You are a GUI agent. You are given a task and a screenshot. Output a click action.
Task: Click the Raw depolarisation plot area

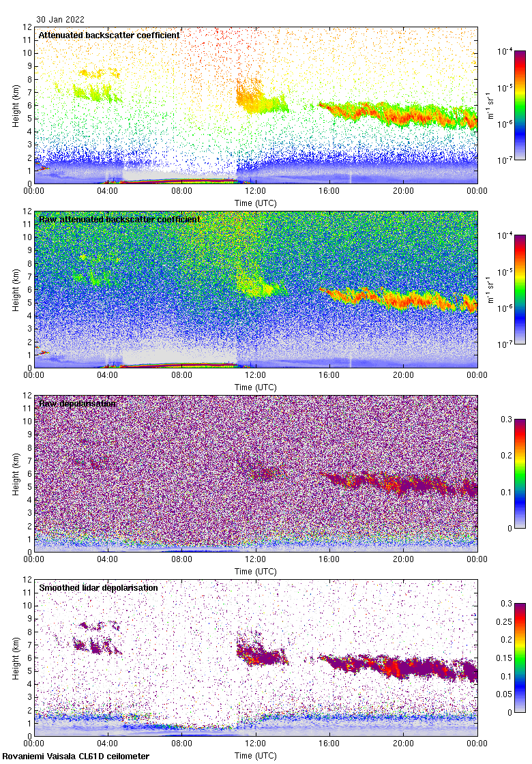point(255,473)
